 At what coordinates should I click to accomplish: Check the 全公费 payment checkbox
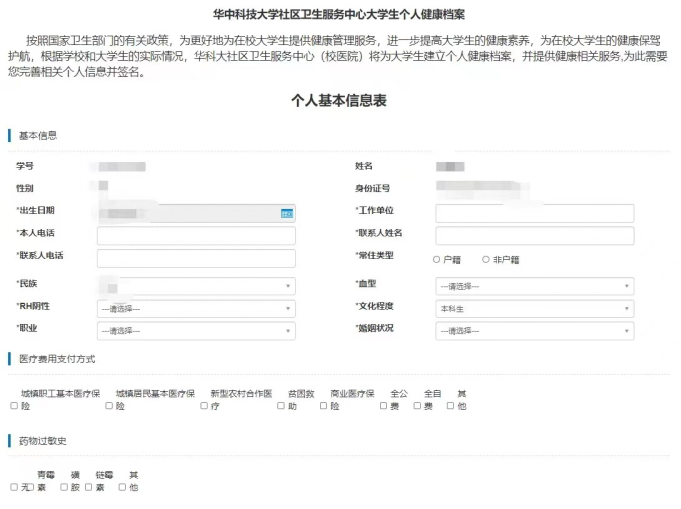tap(383, 406)
